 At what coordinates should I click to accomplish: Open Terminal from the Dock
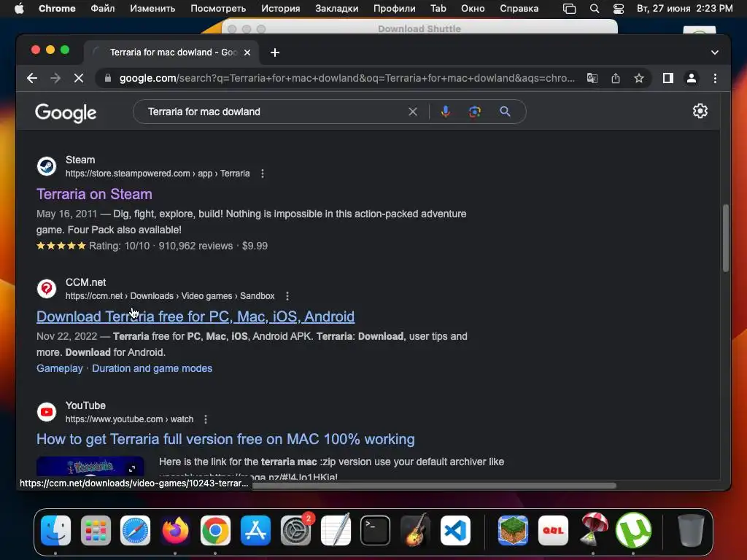click(x=376, y=530)
